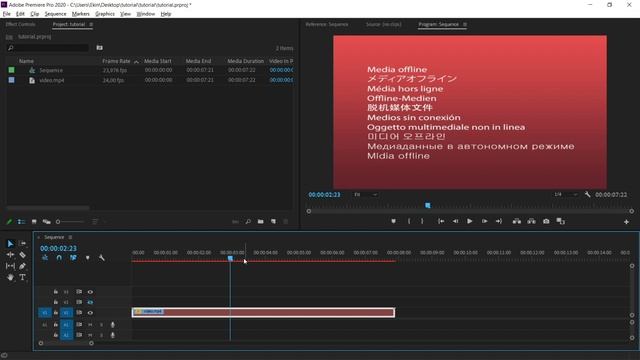Toggle A1 track targeting button
The image size is (640, 360).
(66, 325)
